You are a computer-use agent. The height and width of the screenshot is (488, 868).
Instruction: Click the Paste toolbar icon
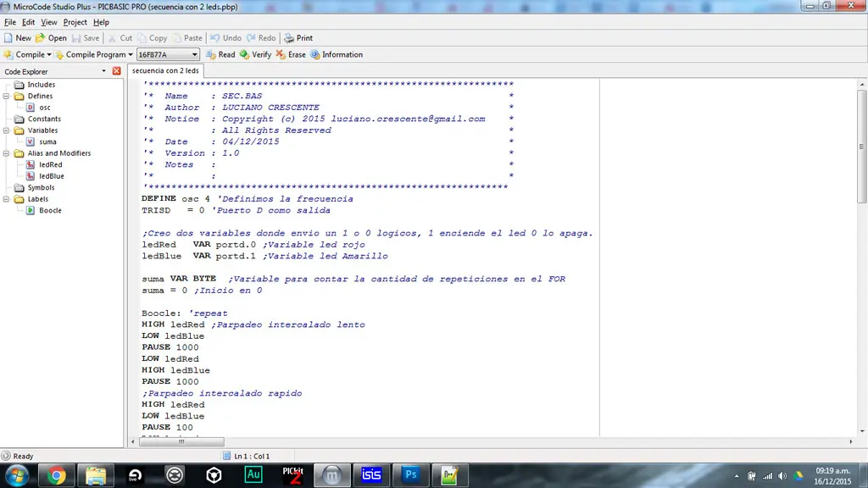177,38
